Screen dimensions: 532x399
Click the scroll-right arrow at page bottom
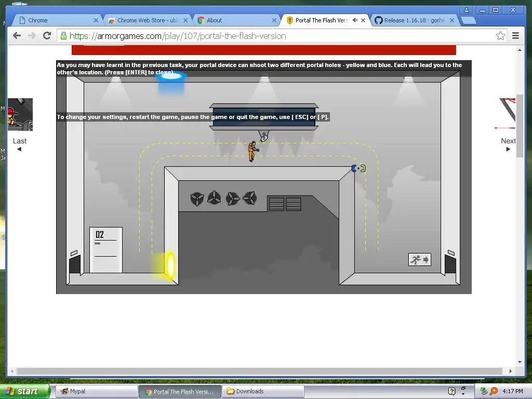[x=510, y=371]
